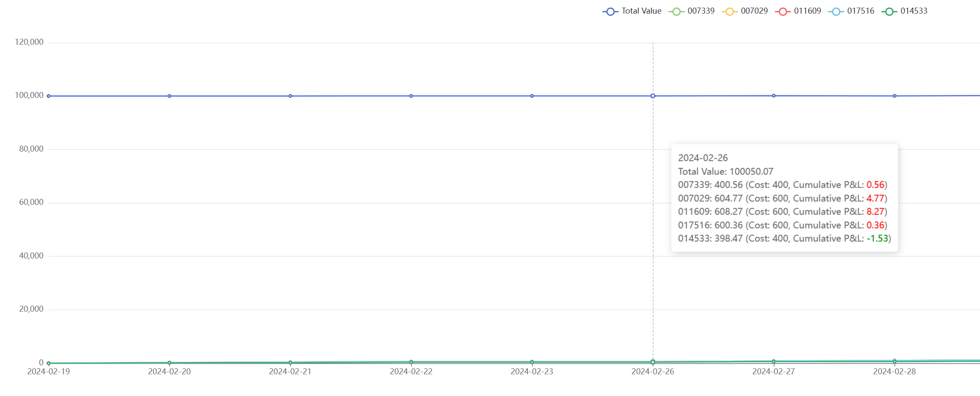
Task: Click the 007339 light green legend marker
Action: (x=676, y=11)
